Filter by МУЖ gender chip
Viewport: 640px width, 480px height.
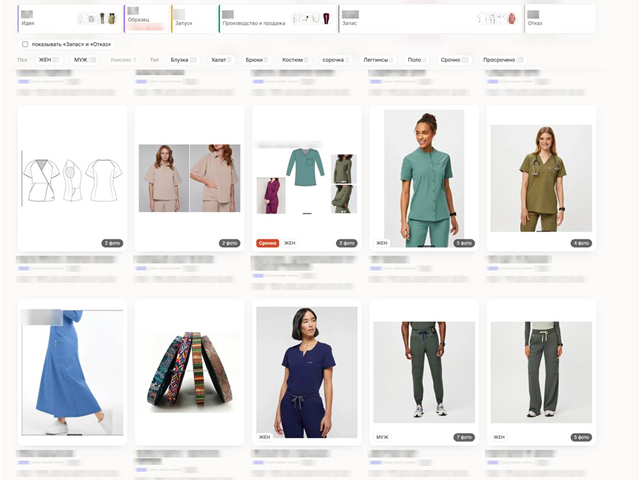pyautogui.click(x=84, y=60)
